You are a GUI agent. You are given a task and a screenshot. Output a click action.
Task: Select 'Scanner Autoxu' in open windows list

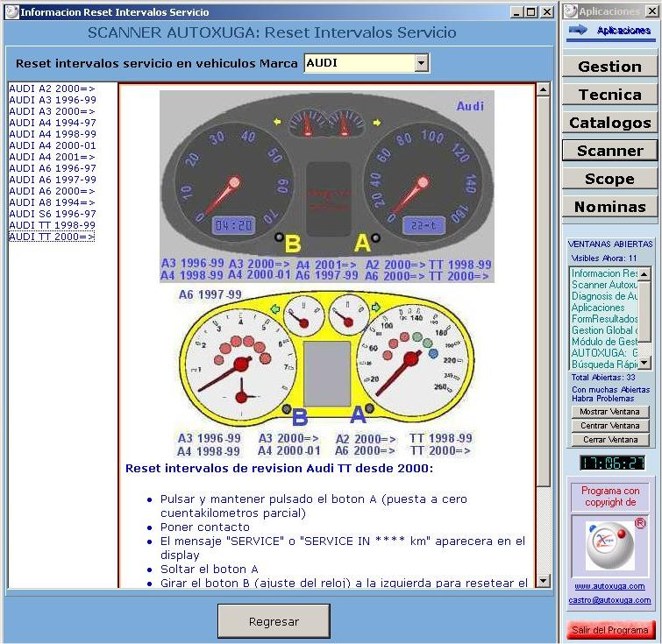point(604,285)
